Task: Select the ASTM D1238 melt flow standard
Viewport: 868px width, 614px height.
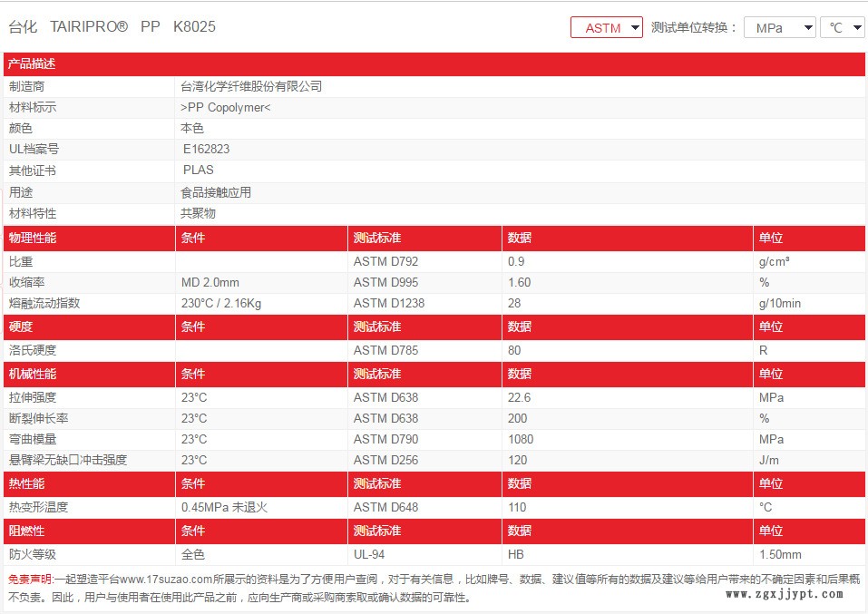Action: coord(388,303)
